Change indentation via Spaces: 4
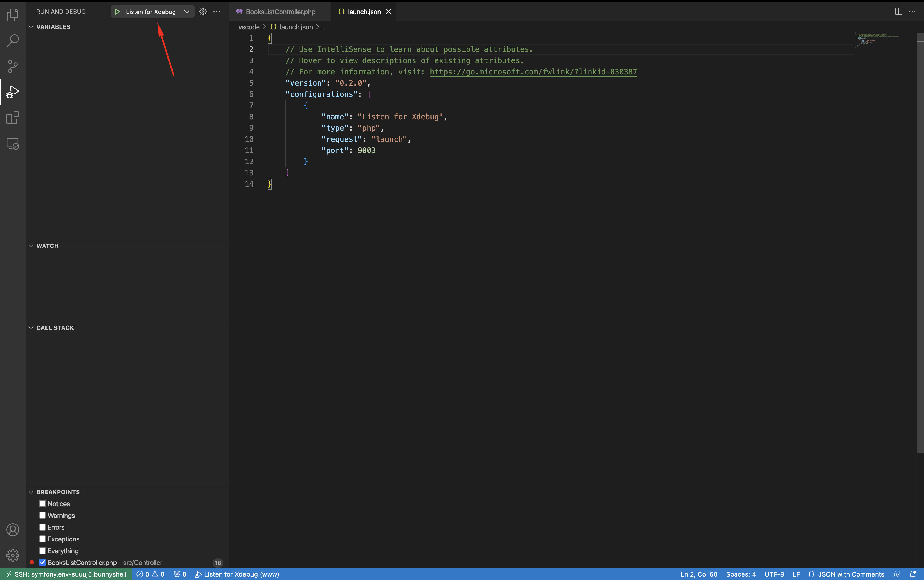Screen dimensions: 924x580 coord(741,574)
